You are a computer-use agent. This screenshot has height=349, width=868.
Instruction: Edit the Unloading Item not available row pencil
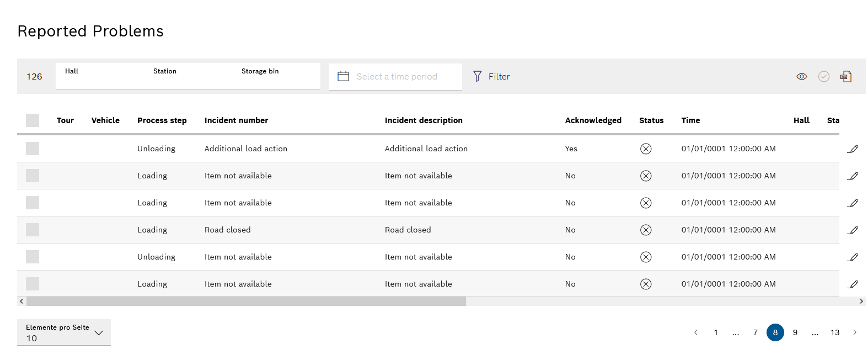[x=853, y=257]
